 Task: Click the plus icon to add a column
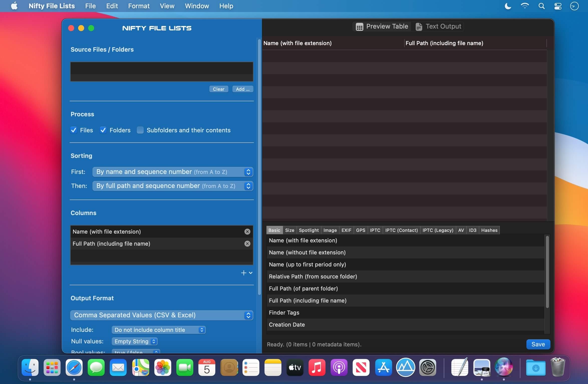click(243, 273)
